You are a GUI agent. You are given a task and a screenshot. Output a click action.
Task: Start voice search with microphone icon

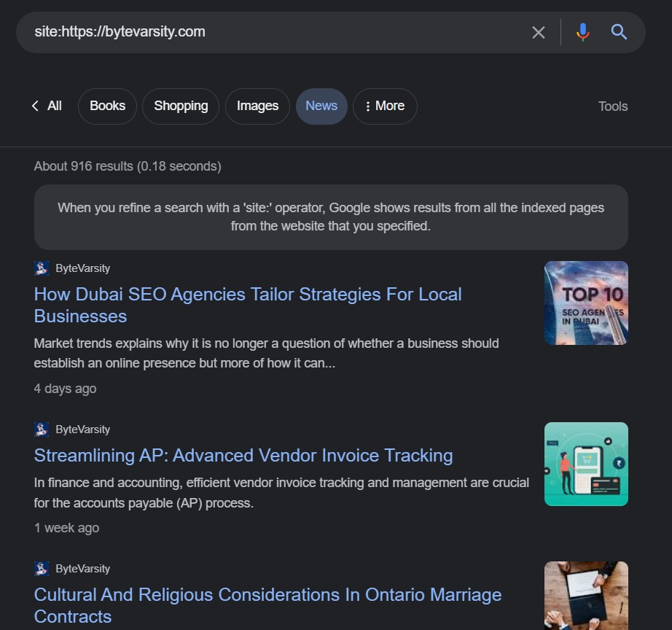(x=582, y=32)
